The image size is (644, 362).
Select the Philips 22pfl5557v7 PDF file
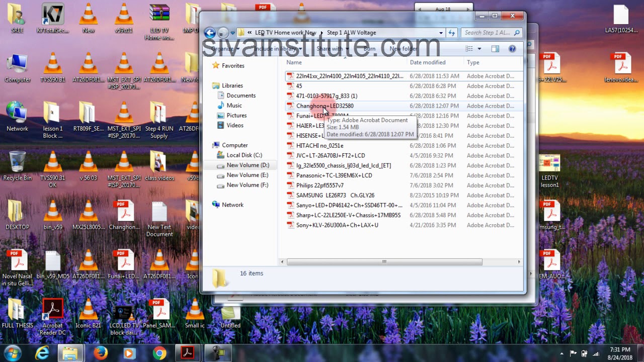click(319, 186)
